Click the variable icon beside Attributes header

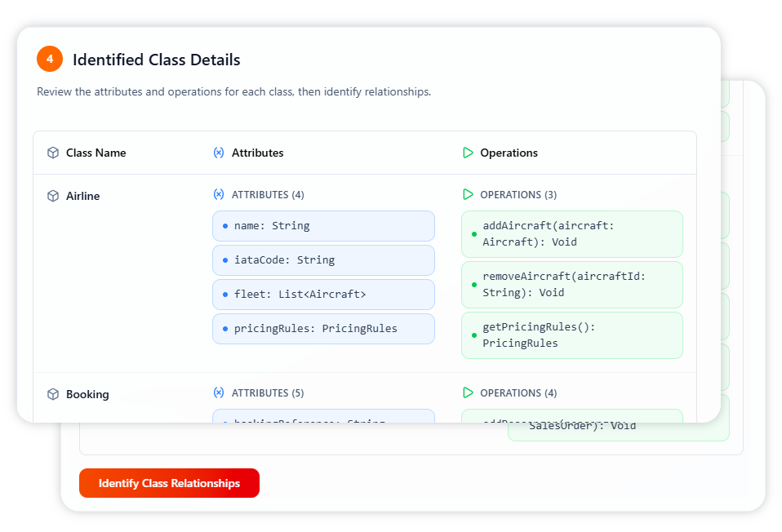pyautogui.click(x=218, y=153)
